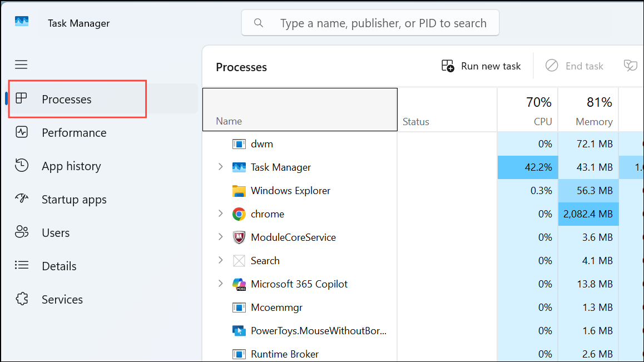Click the Processes page heading
The image size is (644, 362).
point(241,67)
